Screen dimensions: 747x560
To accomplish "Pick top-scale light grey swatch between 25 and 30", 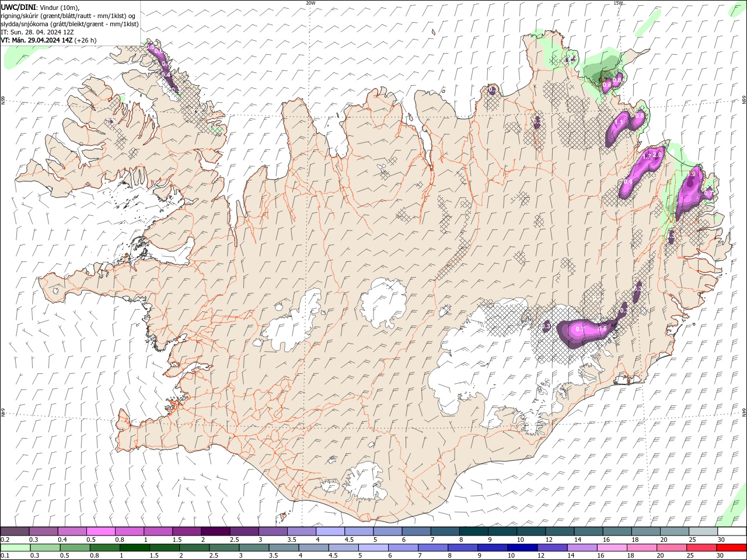I will (704, 531).
